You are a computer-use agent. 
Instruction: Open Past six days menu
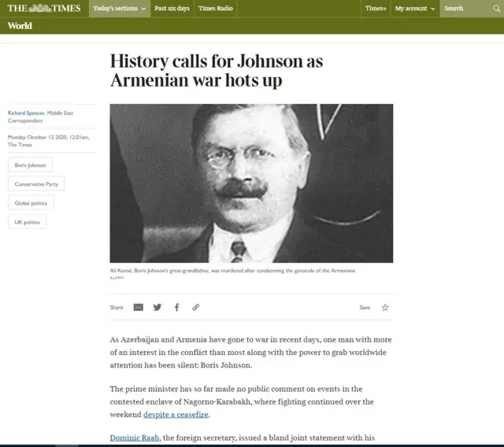172,9
